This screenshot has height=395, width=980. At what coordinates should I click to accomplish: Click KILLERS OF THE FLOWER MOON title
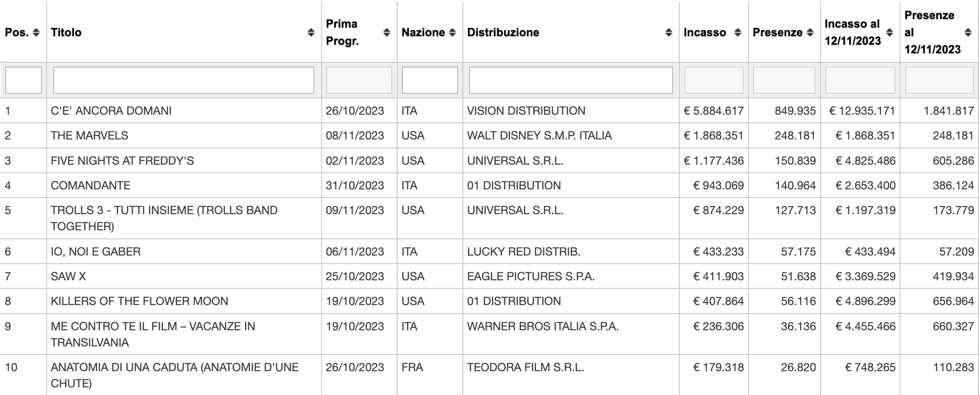coord(139,301)
